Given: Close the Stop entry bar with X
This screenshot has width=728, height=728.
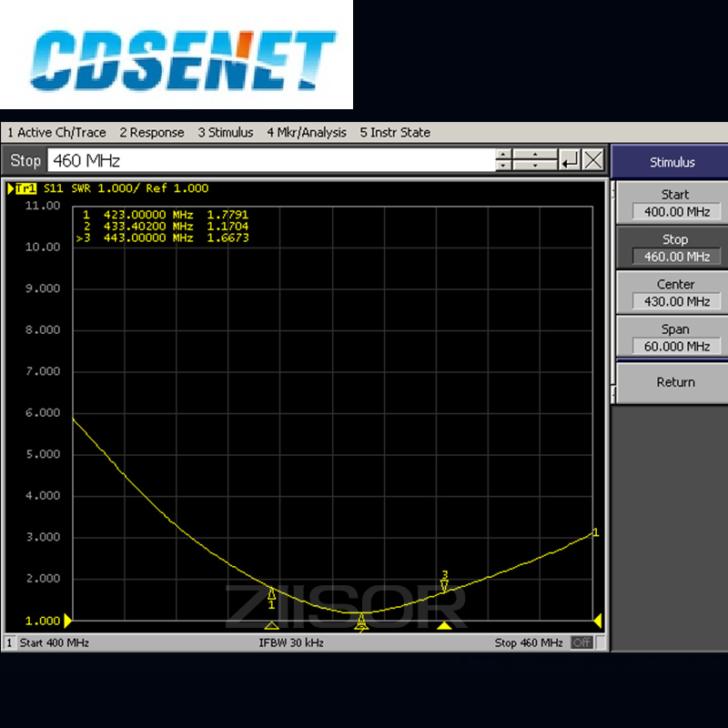Looking at the screenshot, I should pos(593,161).
